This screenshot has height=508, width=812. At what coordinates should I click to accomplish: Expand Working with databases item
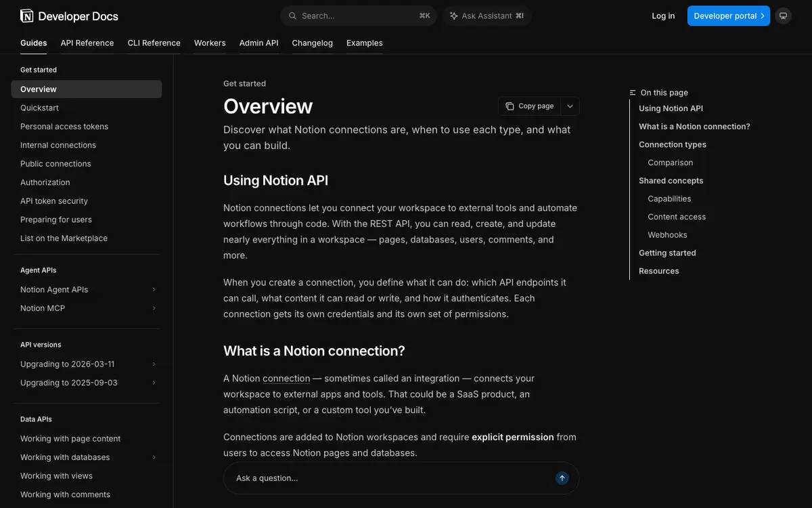tap(154, 457)
